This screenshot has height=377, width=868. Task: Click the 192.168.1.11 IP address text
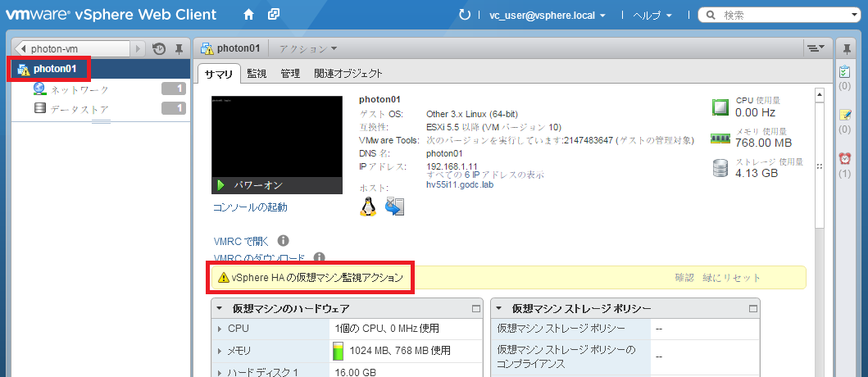452,166
